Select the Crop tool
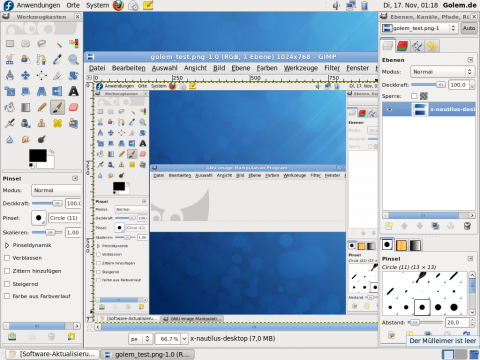 58,75
